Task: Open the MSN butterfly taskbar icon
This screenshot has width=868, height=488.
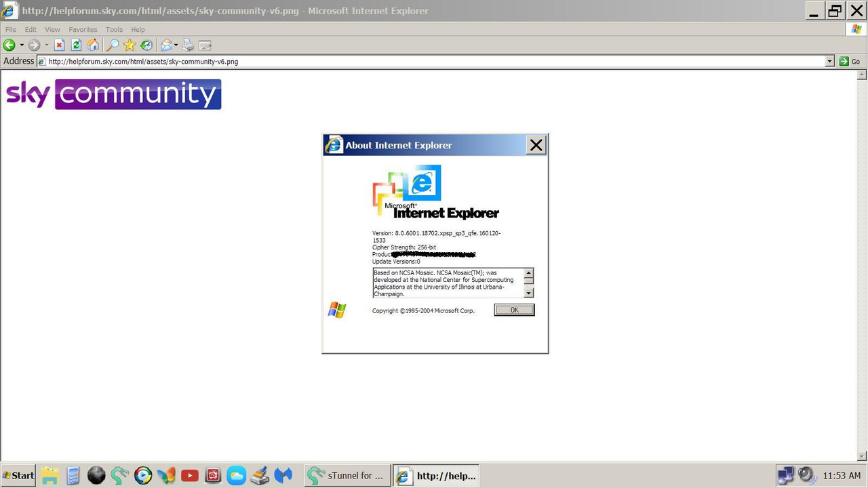Action: [166, 475]
